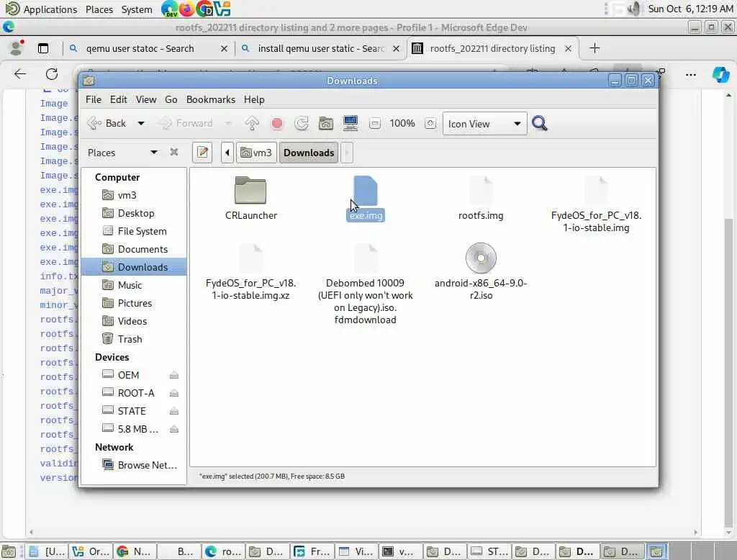Open the Copilot sidebar in Edge
Image resolution: width=737 pixels, height=560 pixels.
click(720, 74)
